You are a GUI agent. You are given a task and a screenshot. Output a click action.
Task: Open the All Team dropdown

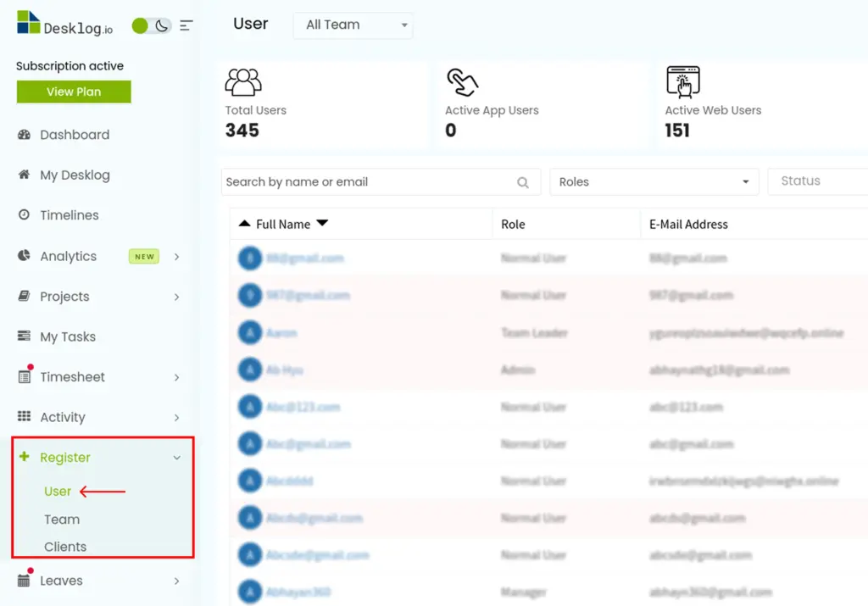click(x=353, y=25)
